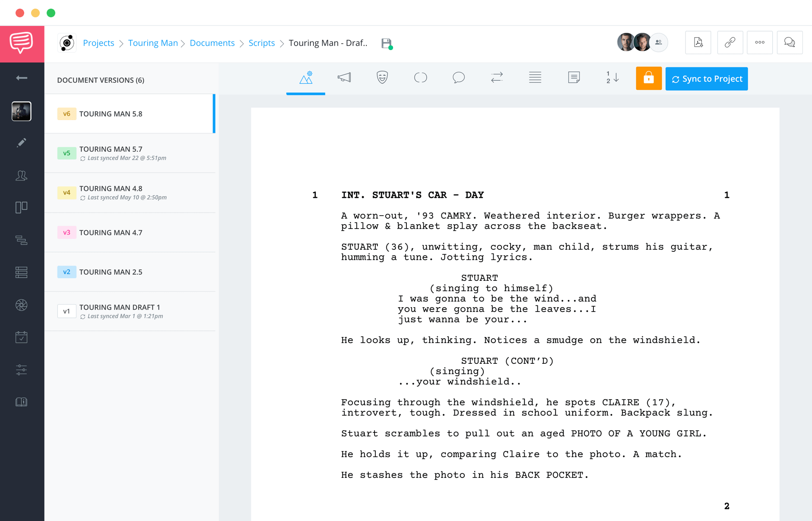Click the export PDF icon
812x521 pixels.
point(698,42)
